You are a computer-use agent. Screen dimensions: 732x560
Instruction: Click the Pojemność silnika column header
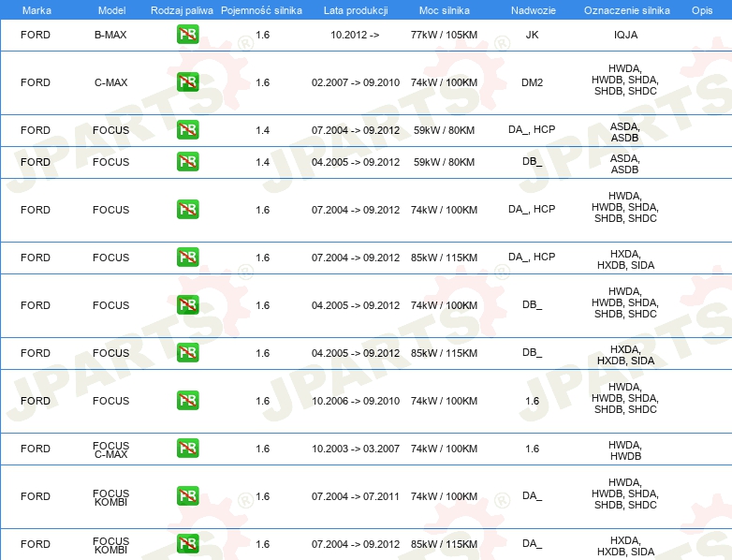[261, 10]
